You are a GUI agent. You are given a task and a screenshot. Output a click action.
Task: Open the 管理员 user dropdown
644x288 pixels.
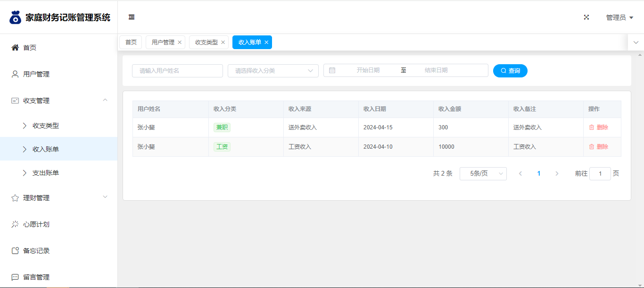pos(619,17)
